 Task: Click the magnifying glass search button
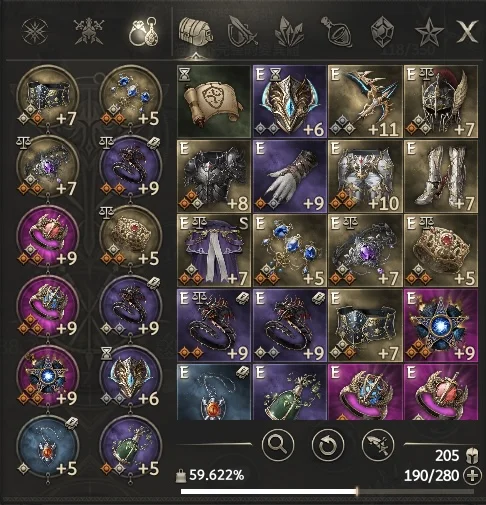click(x=278, y=445)
